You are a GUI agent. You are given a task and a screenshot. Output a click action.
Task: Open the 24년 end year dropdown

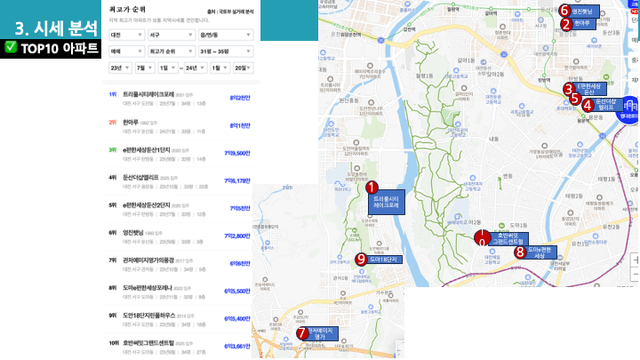[x=195, y=68]
